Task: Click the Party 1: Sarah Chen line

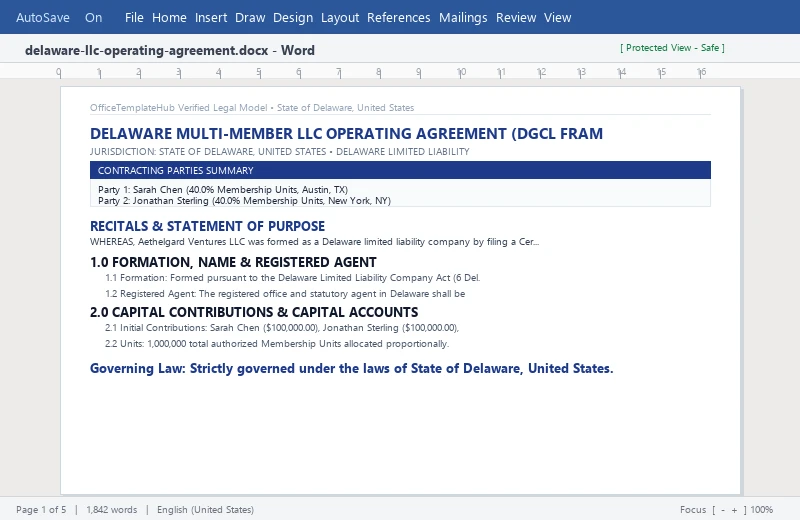Action: click(223, 189)
